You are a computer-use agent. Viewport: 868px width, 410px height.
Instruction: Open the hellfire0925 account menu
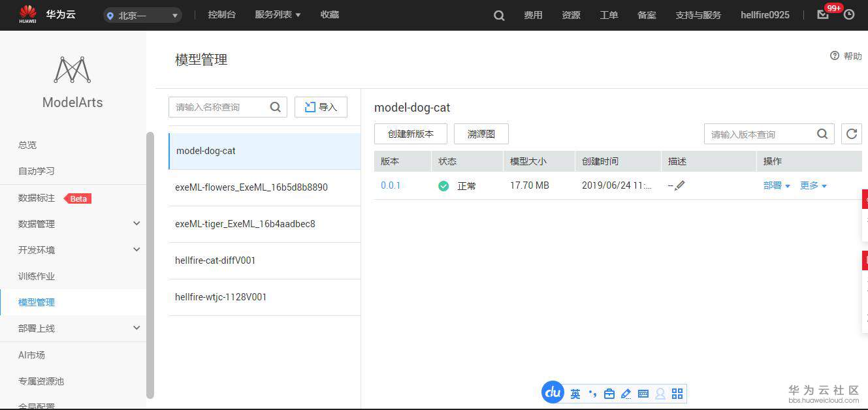pos(765,15)
